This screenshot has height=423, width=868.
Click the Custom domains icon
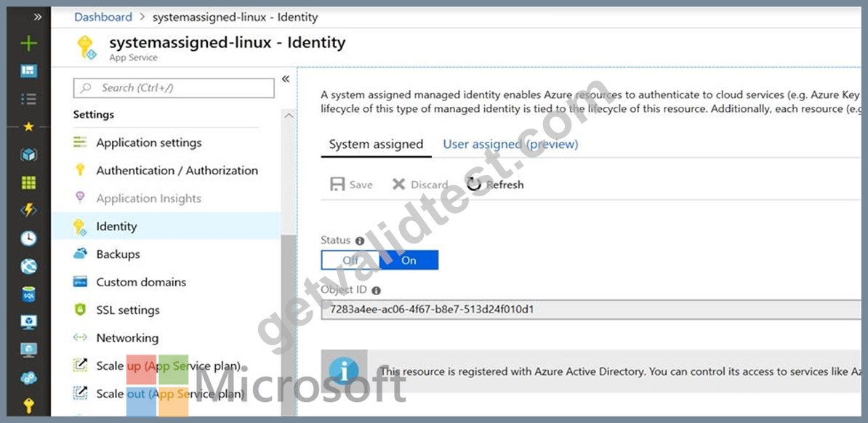pos(80,282)
